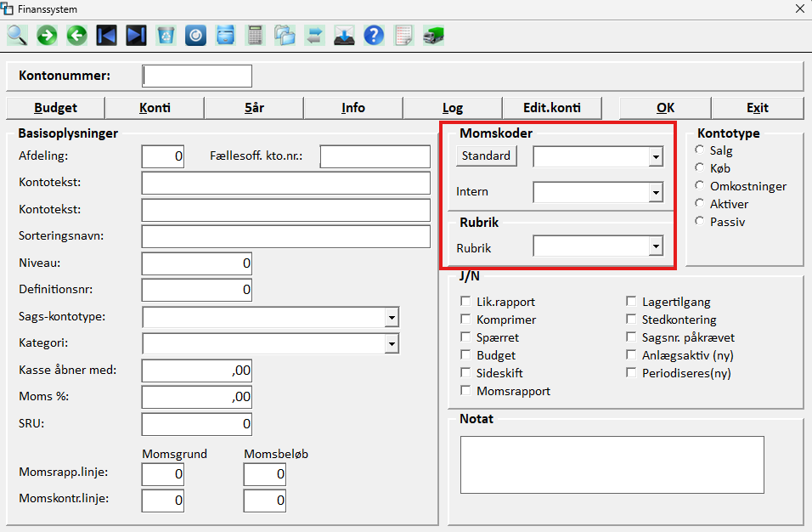The image size is (812, 532).
Task: Click the Niveau input field
Action: (x=197, y=263)
